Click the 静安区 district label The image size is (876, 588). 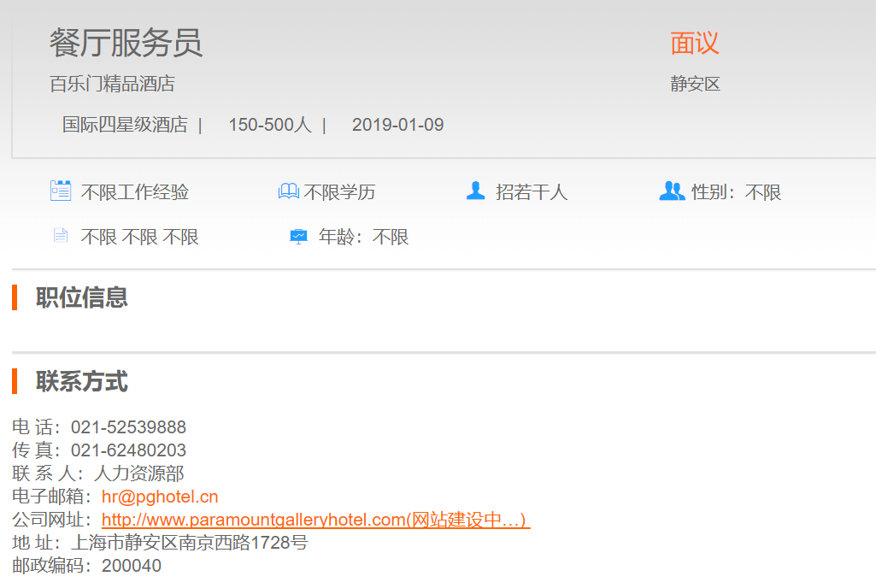[x=695, y=84]
